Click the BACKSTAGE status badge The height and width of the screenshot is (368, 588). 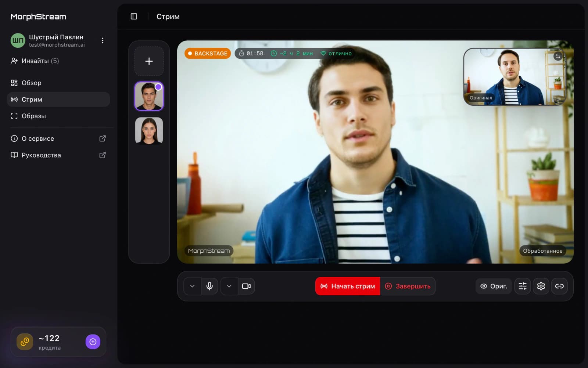(x=208, y=53)
